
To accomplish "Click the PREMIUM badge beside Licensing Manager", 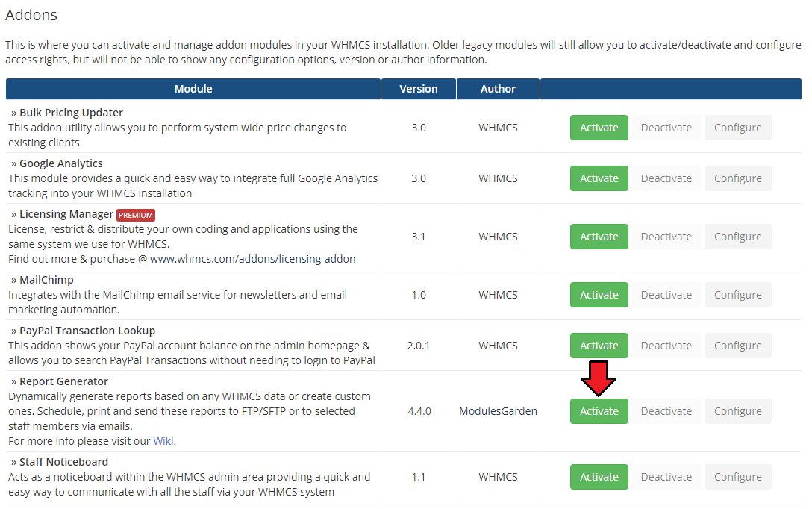I will (136, 215).
